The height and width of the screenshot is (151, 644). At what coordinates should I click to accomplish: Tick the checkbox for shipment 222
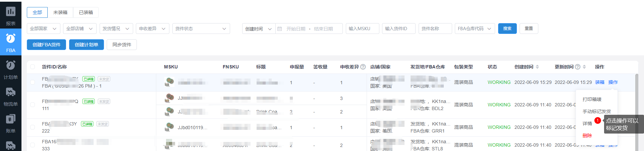click(x=33, y=127)
